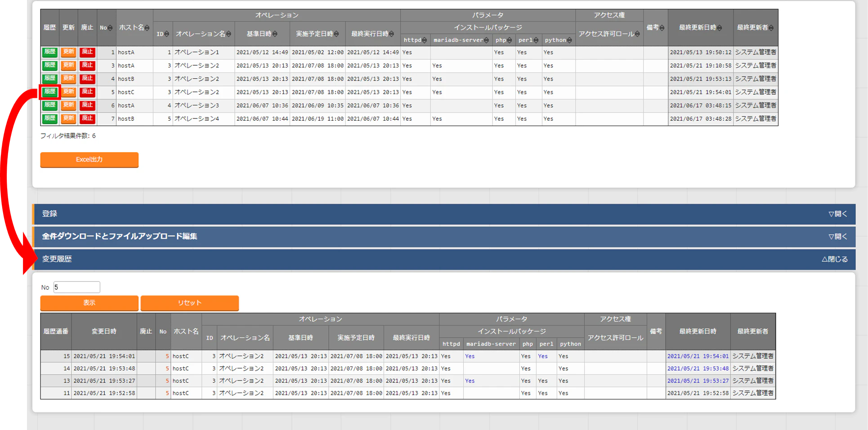The image size is (868, 430).
Task: Sort by 実施予定日時 column icon
Action: pyautogui.click(x=336, y=34)
